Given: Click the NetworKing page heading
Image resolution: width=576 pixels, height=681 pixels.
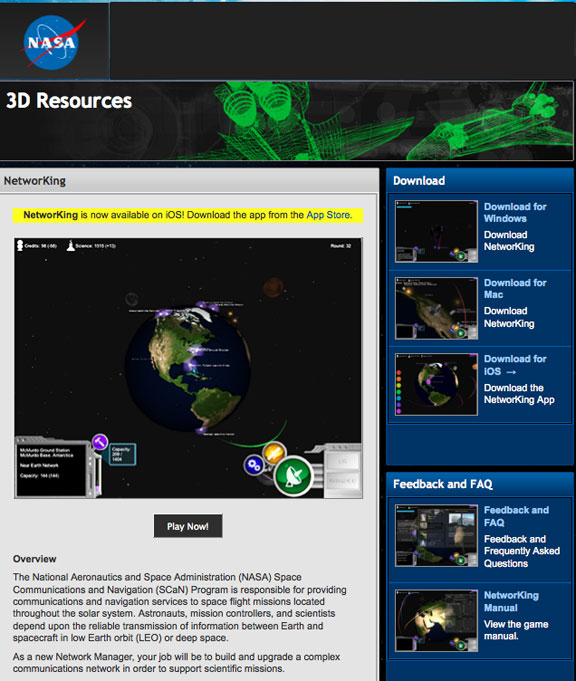Looking at the screenshot, I should pyautogui.click(x=35, y=181).
